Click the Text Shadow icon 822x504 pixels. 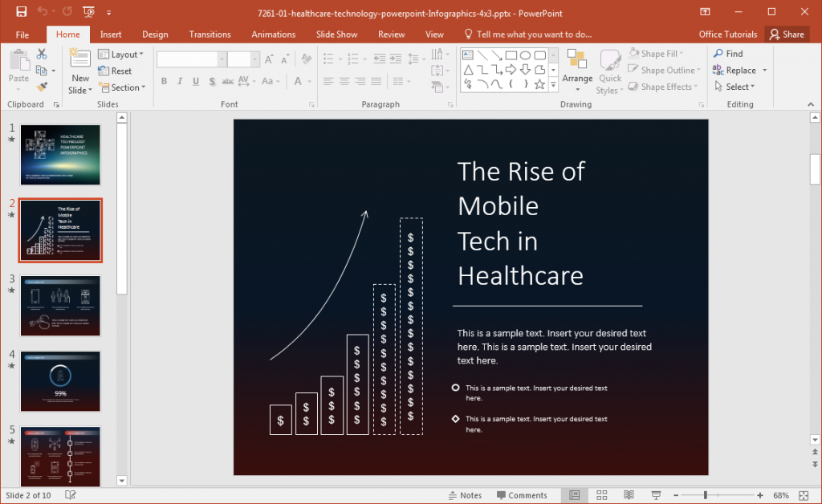[x=212, y=81]
